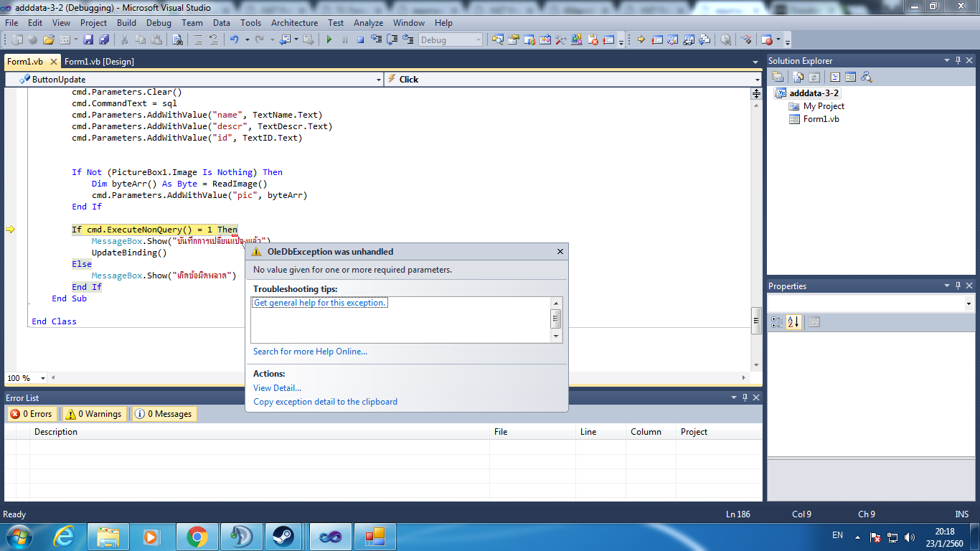Switch to the Form1.vb [Design] tab
This screenshot has width=980, height=551.
point(99,62)
